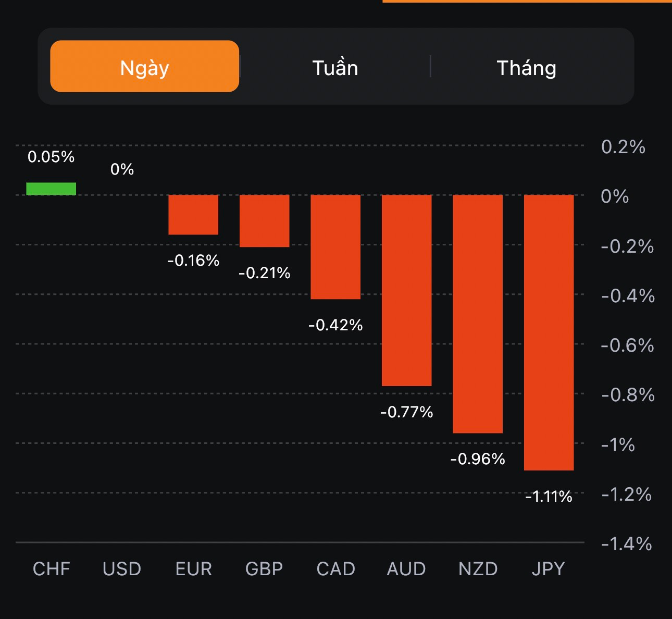Screen dimensions: 672x619
Task: Tap the -1.11% value label
Action: (549, 497)
